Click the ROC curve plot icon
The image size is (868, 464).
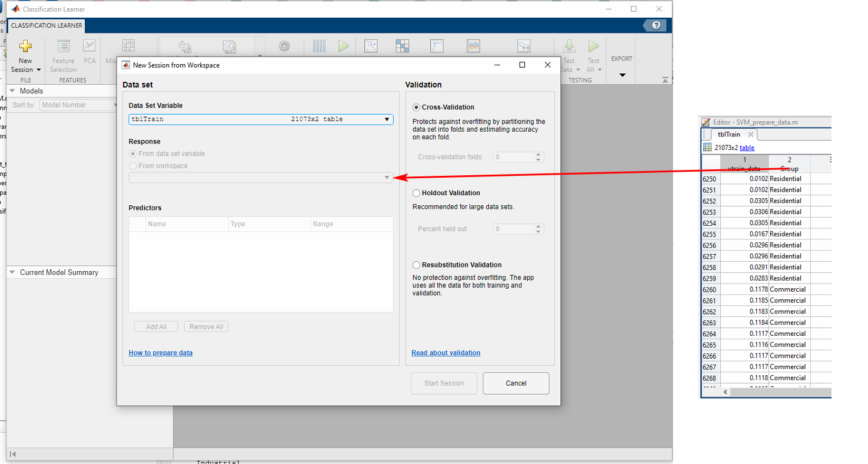[x=437, y=46]
